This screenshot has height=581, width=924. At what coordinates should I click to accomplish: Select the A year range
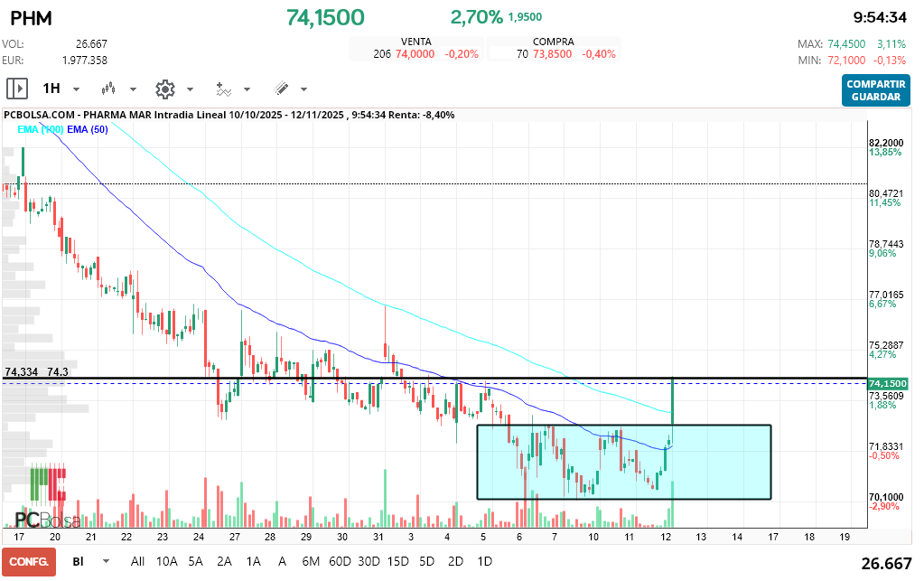pos(283,561)
